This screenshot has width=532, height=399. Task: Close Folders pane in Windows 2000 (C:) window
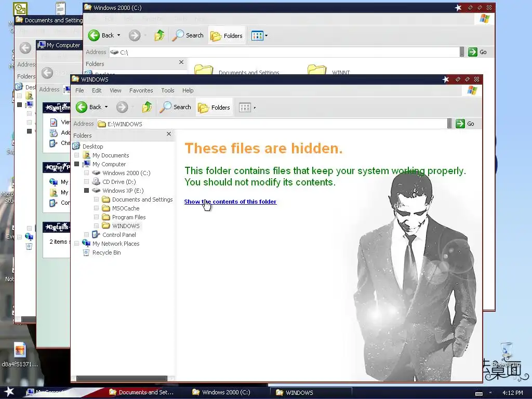(181, 62)
